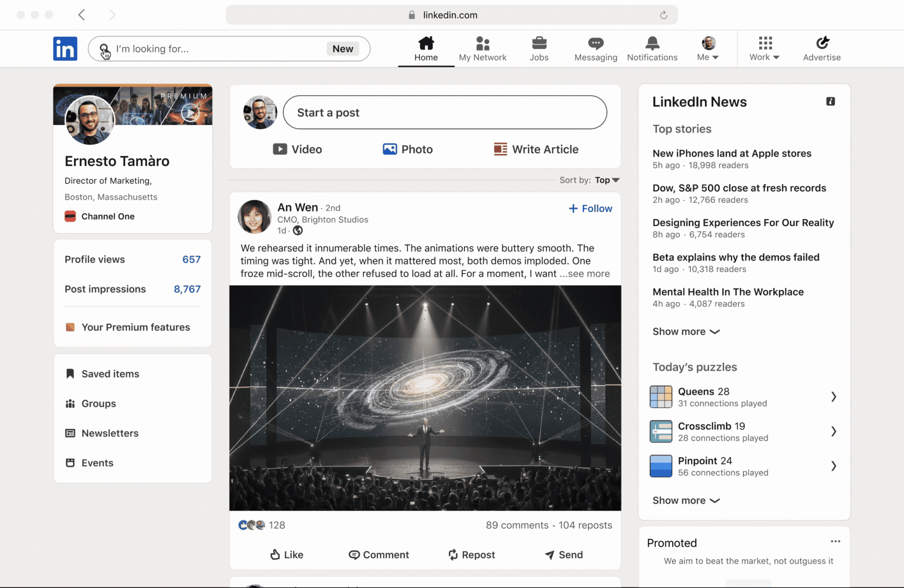This screenshot has height=588, width=904.
Task: Expand Show more under Top stories
Action: (686, 332)
